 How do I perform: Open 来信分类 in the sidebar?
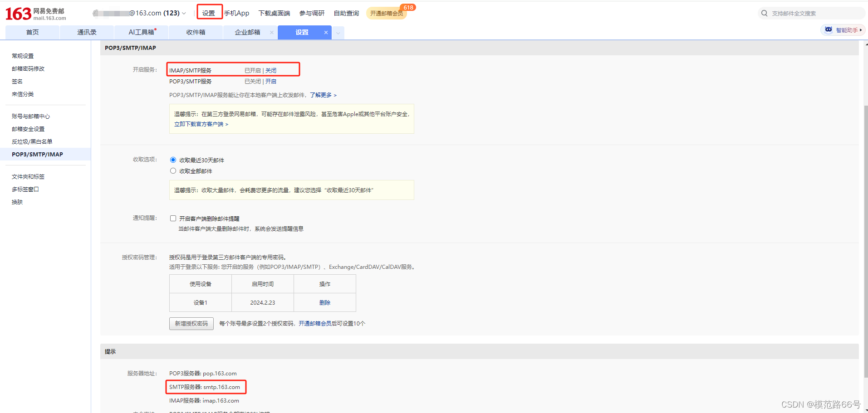23,94
